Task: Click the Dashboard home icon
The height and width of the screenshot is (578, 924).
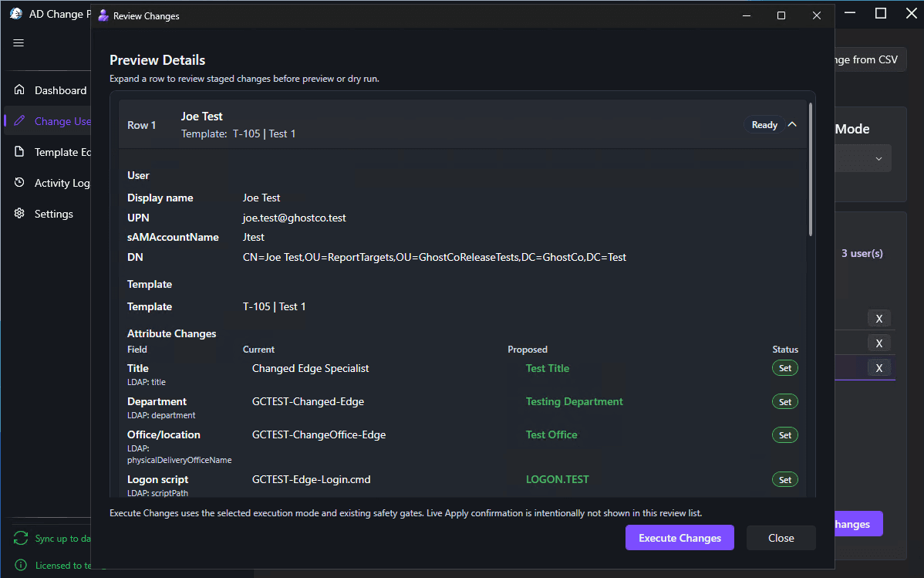Action: pos(19,90)
